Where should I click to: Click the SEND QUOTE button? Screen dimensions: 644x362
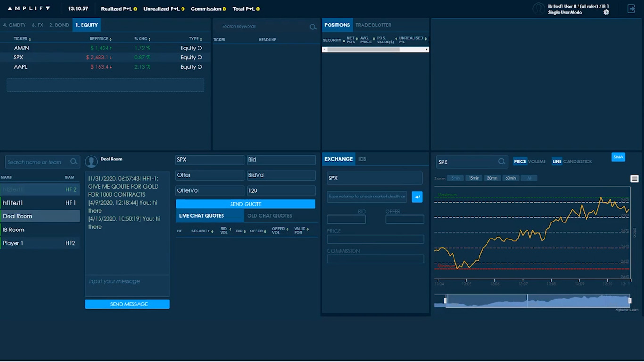246,204
